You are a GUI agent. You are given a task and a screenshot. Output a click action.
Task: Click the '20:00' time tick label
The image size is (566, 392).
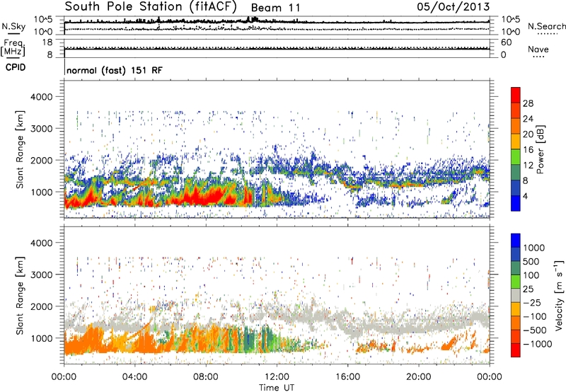click(419, 377)
